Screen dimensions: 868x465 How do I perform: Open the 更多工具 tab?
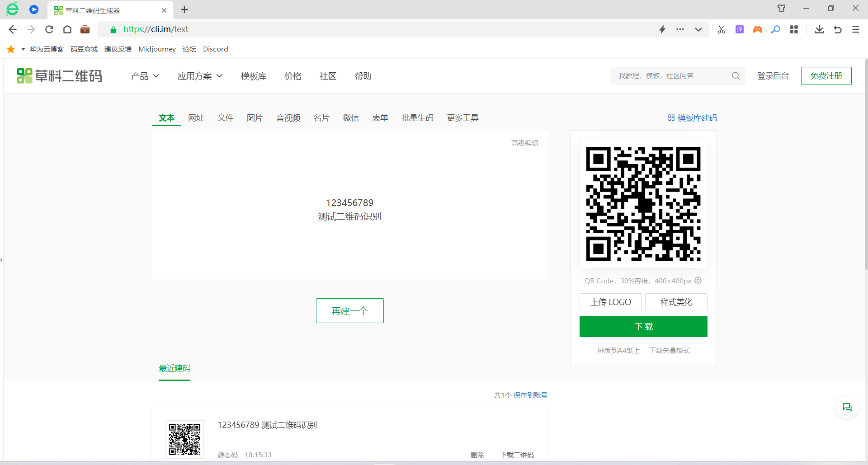[x=463, y=118]
